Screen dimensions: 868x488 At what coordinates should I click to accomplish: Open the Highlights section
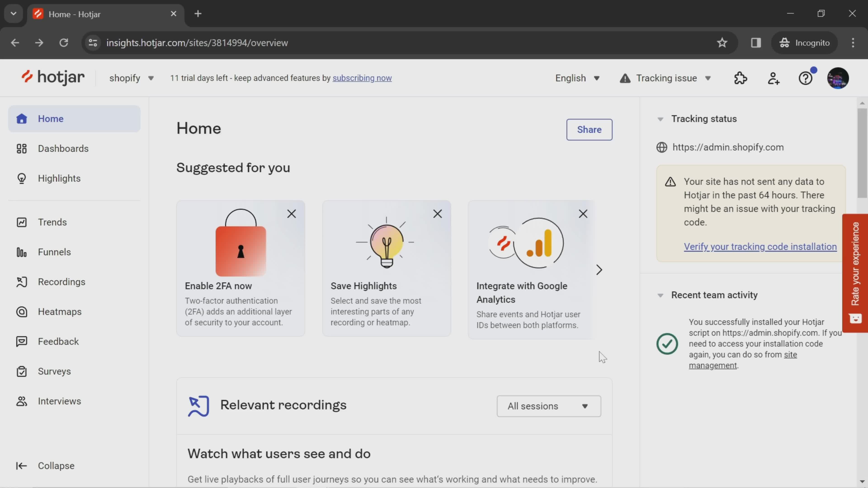click(59, 178)
